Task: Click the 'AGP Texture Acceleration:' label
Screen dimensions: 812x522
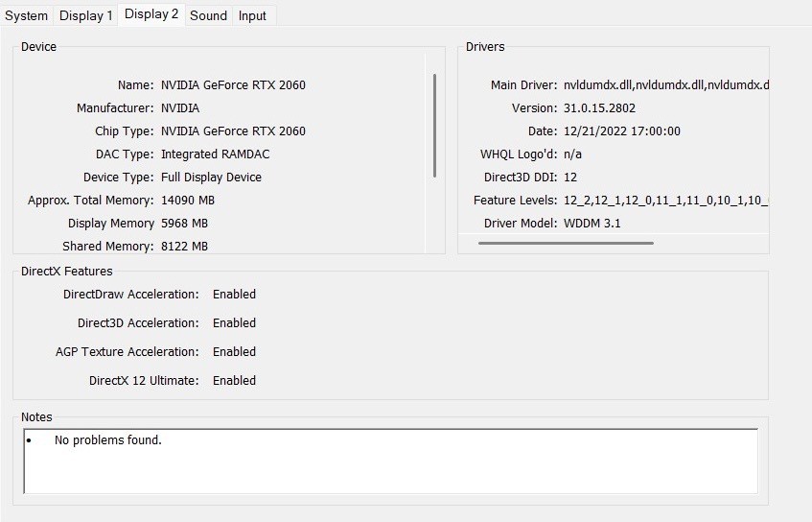Action: pos(128,351)
